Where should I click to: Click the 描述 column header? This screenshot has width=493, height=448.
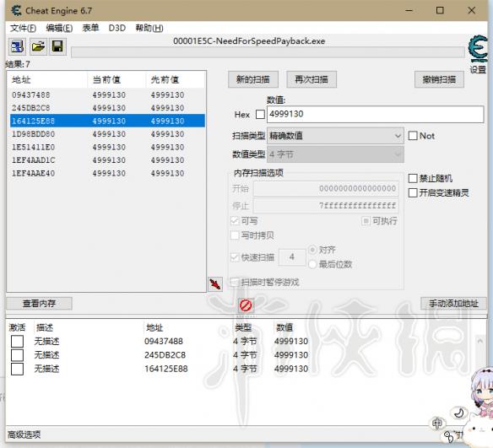tap(45, 327)
